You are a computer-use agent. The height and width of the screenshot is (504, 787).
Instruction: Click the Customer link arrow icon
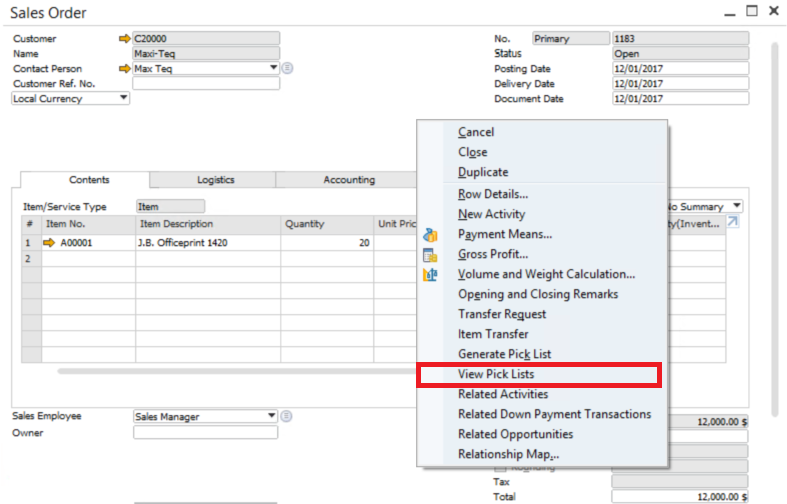(125, 39)
